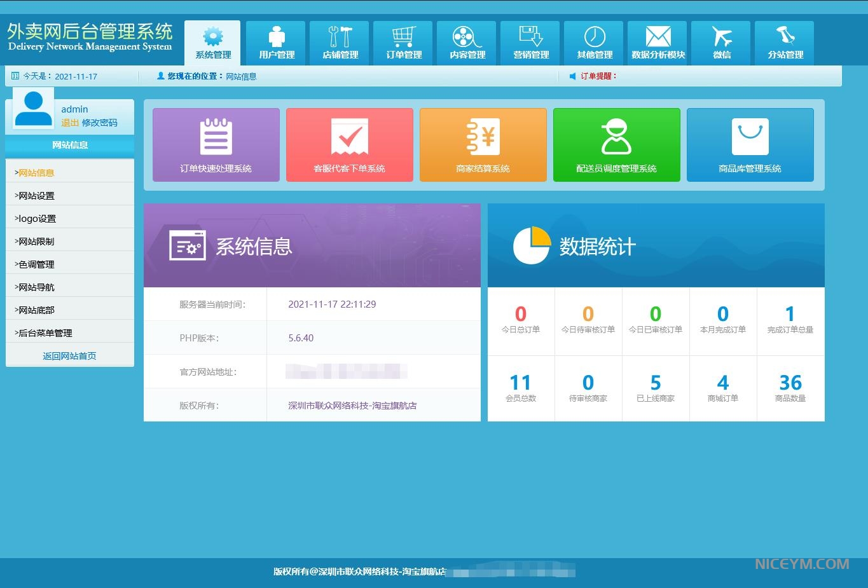Open 营销管理 marketing icon

tap(531, 43)
